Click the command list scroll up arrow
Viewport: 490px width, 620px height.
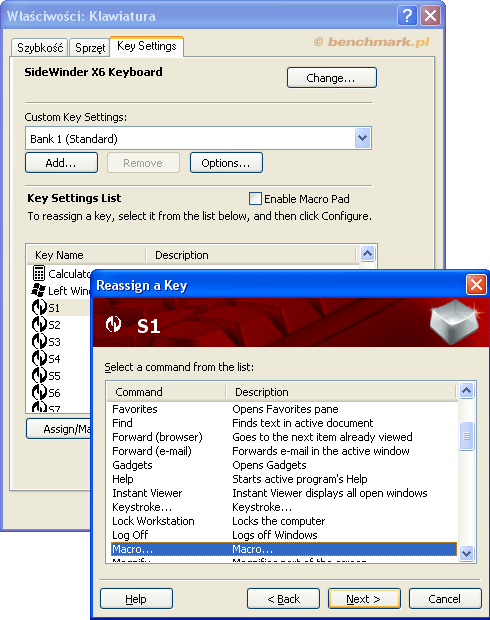click(x=467, y=391)
